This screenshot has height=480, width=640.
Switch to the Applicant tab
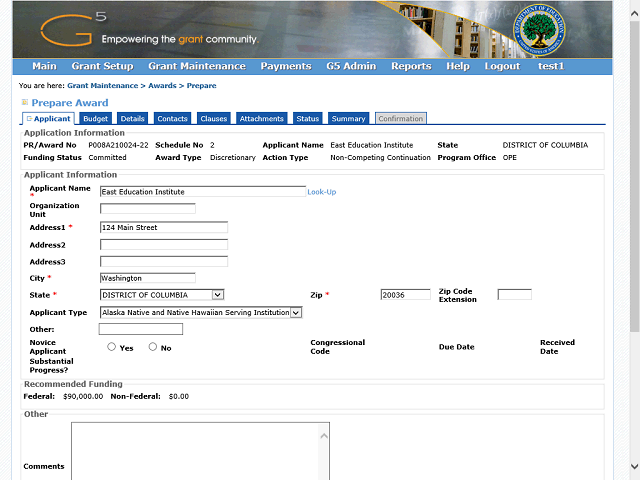[48, 118]
